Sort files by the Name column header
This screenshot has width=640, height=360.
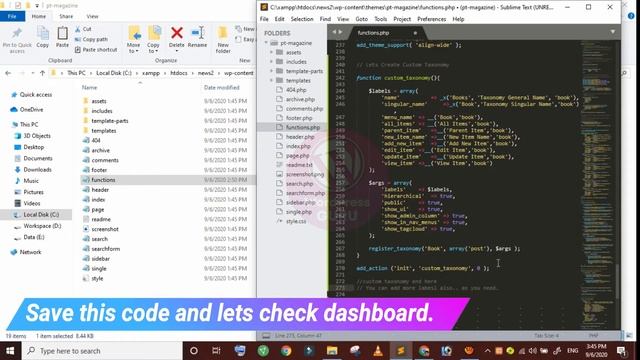(x=89, y=87)
